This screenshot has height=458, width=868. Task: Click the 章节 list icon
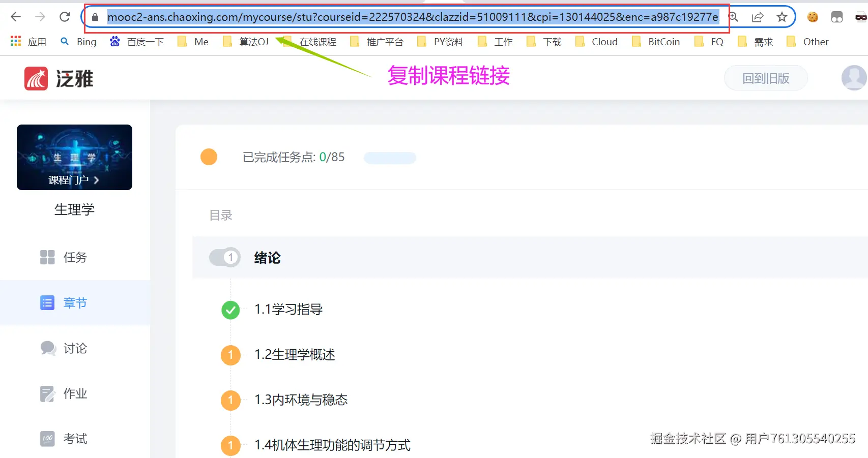[x=47, y=303]
